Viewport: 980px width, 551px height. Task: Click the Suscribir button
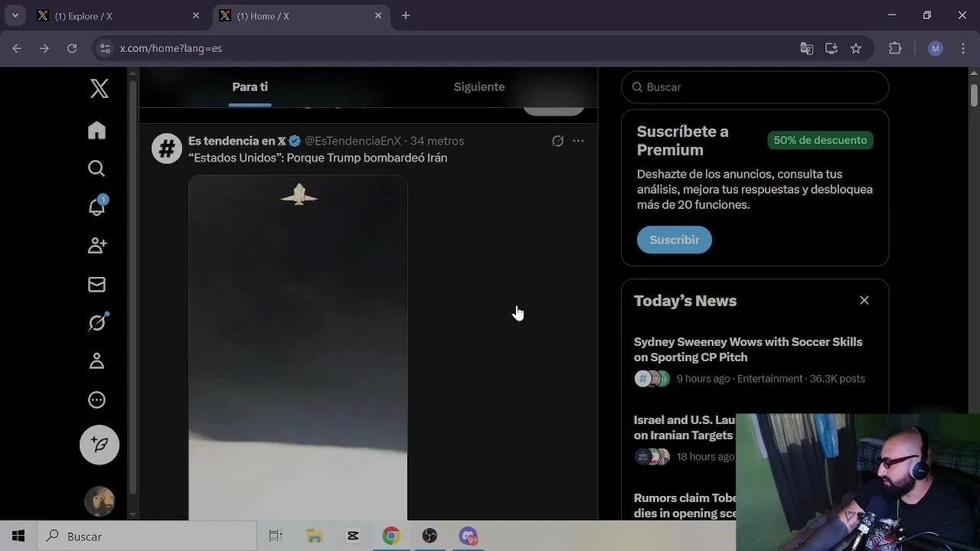pyautogui.click(x=675, y=240)
